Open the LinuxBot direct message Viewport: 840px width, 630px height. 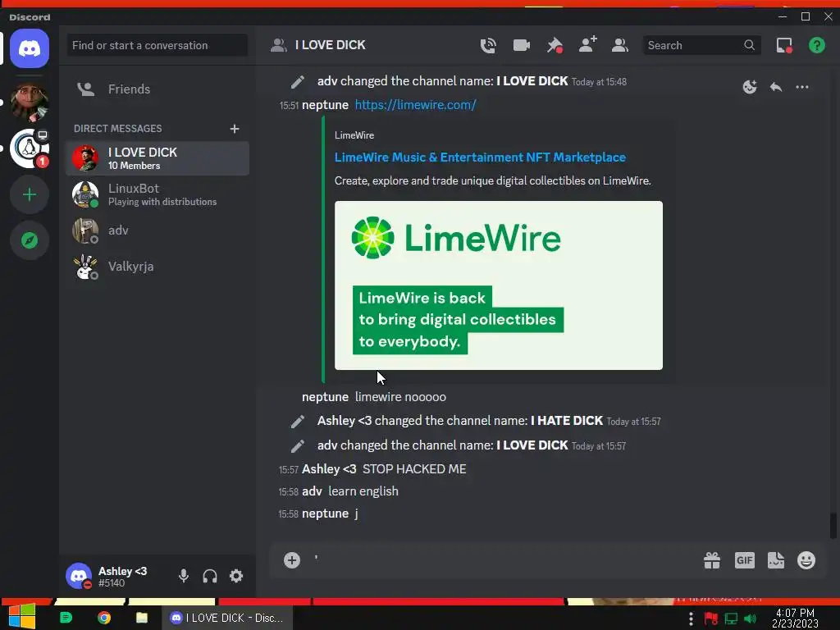[157, 194]
